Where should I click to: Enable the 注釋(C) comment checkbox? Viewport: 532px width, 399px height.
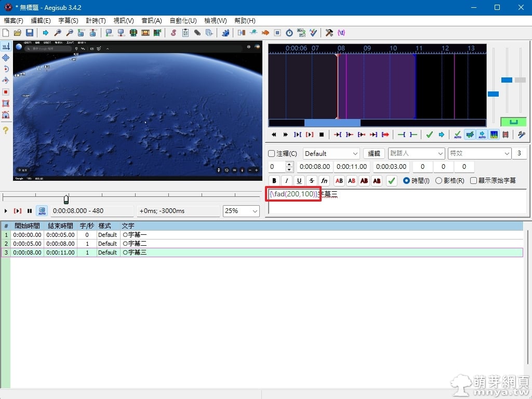coord(271,154)
